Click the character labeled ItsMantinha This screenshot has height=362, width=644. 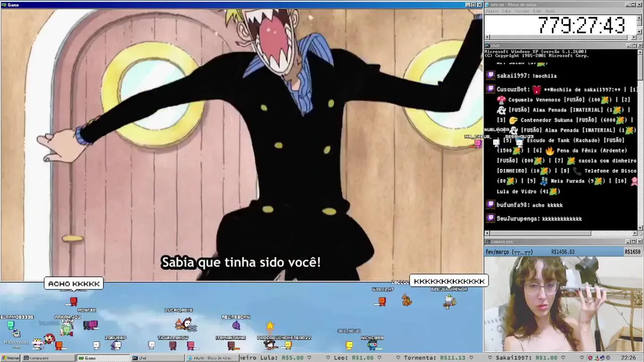(231, 345)
